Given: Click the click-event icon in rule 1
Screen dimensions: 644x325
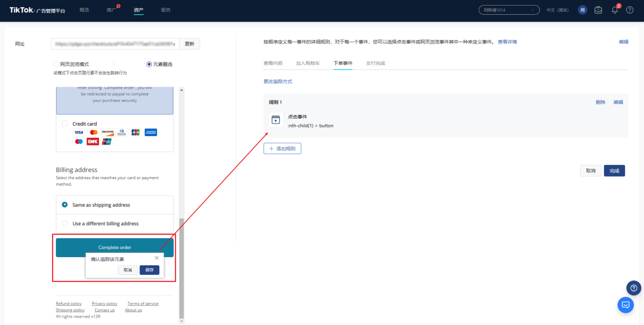Looking at the screenshot, I should [x=276, y=120].
